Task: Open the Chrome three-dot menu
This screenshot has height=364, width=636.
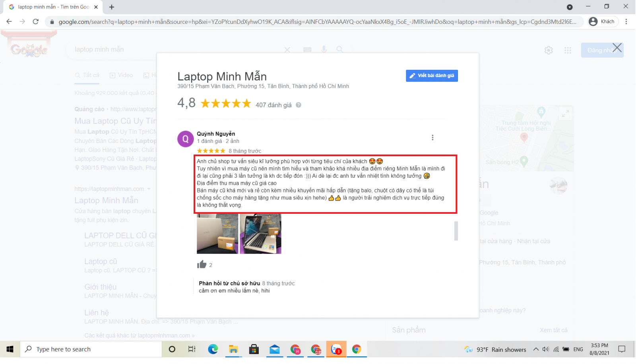Action: (x=626, y=21)
